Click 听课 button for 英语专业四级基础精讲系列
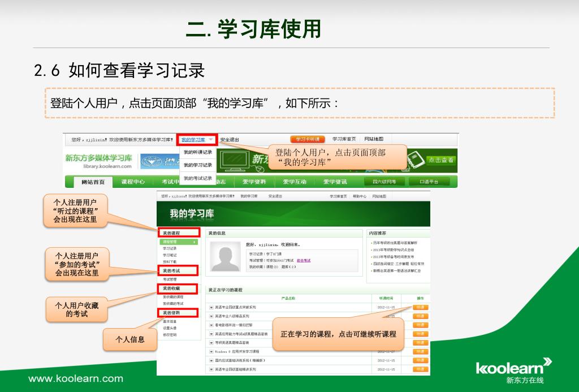This screenshot has width=579, height=392. click(420, 369)
